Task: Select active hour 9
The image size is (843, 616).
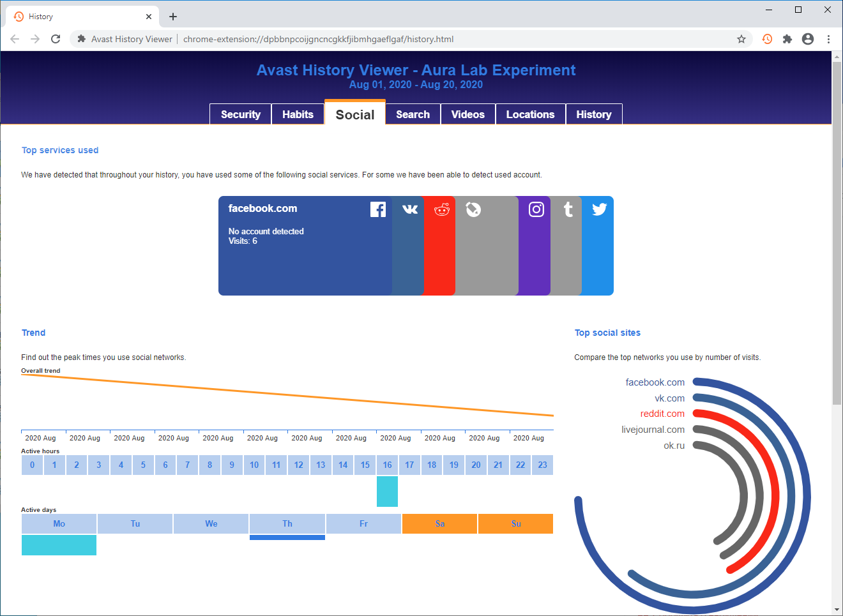Action: [232, 465]
